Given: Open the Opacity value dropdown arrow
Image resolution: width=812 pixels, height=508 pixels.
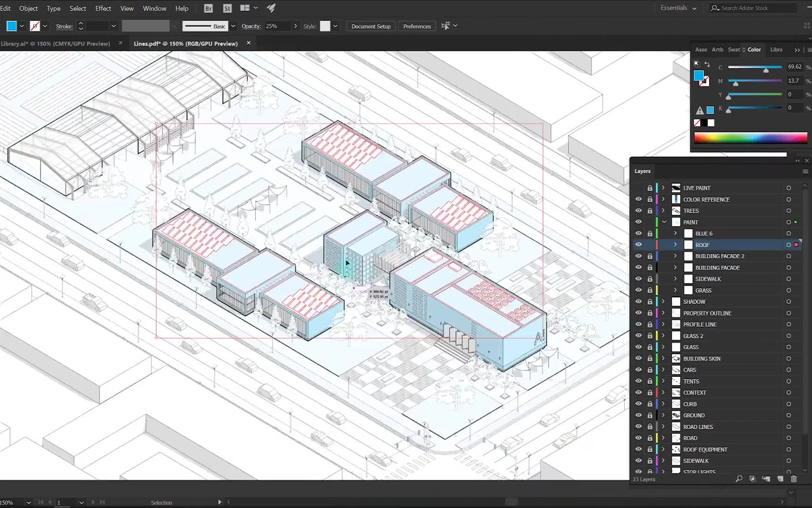Looking at the screenshot, I should pos(296,26).
